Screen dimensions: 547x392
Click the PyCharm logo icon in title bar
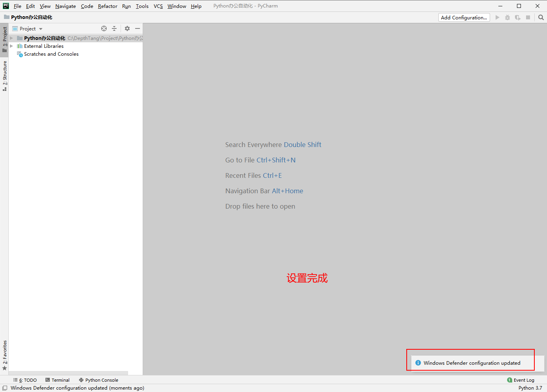[6, 6]
